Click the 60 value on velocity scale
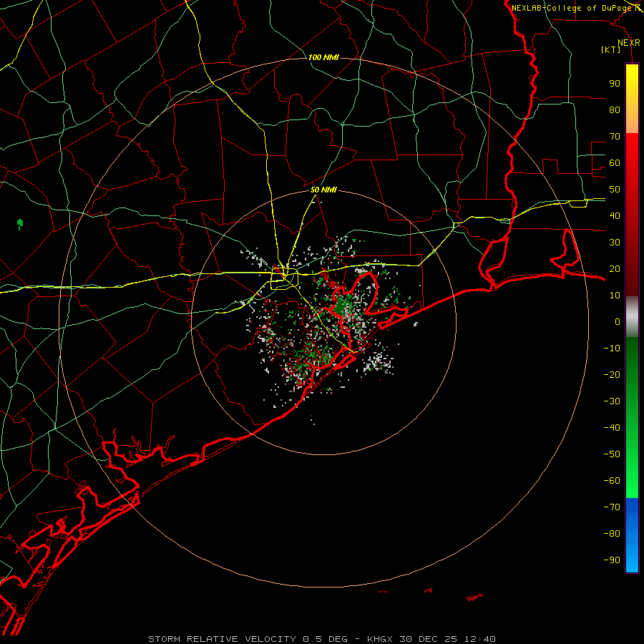This screenshot has height=644, width=644. click(615, 162)
